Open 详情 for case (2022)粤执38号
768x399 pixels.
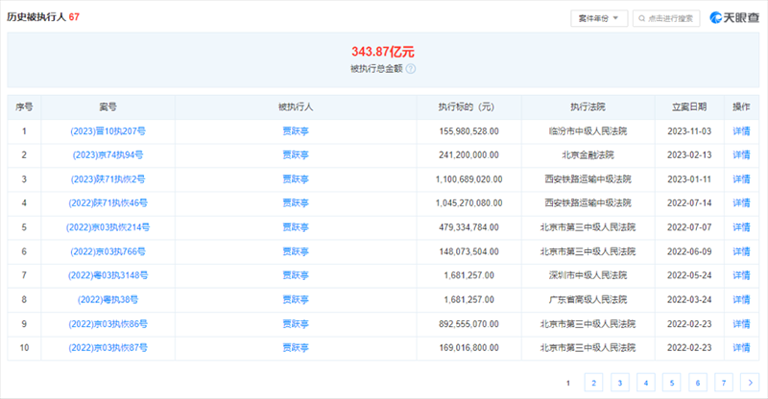click(741, 300)
